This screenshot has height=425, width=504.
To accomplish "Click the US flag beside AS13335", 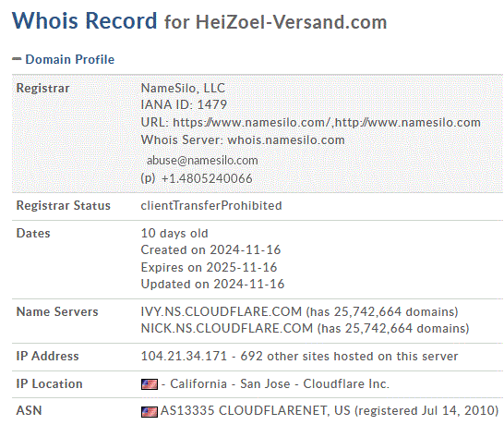I will pyautogui.click(x=150, y=412).
